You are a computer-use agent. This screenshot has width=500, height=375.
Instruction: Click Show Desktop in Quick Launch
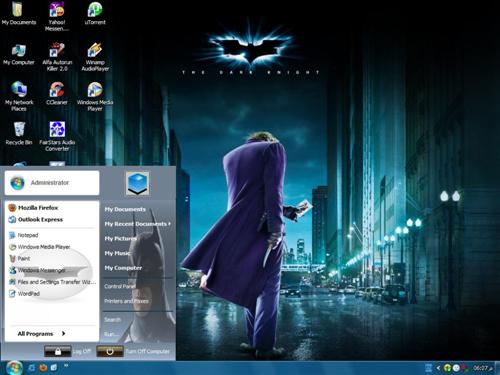point(54,368)
